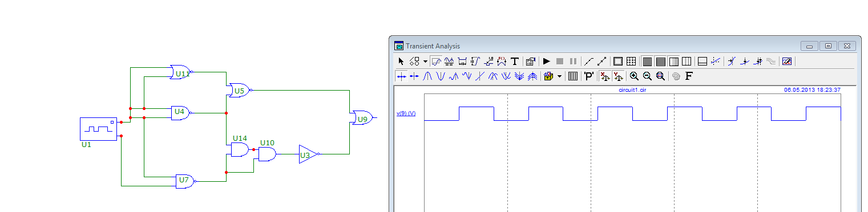This screenshot has width=868, height=212.
Task: Click the Peak cursor function icon
Action: (427, 76)
